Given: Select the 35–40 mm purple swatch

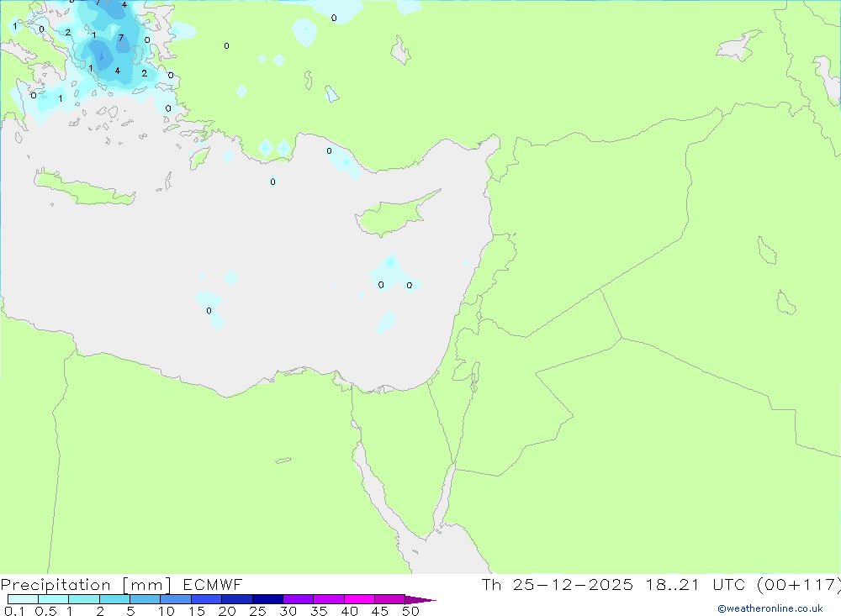Looking at the screenshot, I should pyautogui.click(x=329, y=599).
